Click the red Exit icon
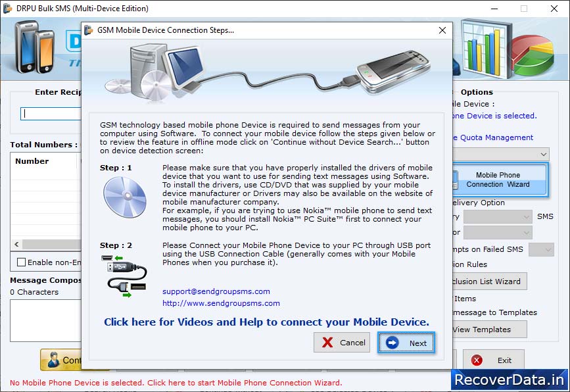 coord(476,360)
